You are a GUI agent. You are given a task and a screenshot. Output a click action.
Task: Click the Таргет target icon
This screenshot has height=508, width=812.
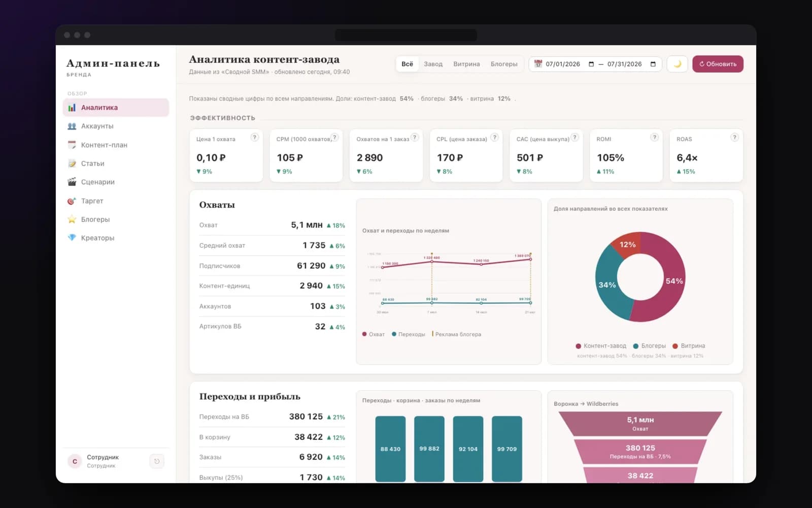tap(72, 201)
